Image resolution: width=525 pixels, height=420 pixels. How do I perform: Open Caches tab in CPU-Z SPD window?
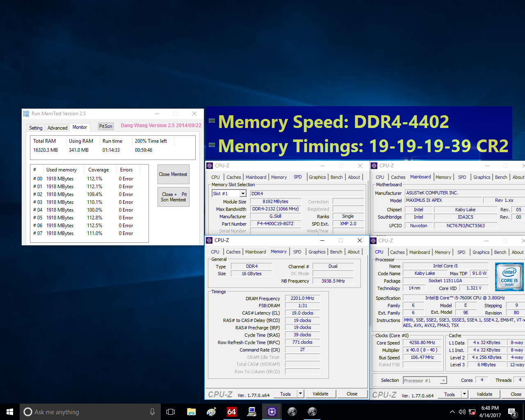[x=234, y=177]
